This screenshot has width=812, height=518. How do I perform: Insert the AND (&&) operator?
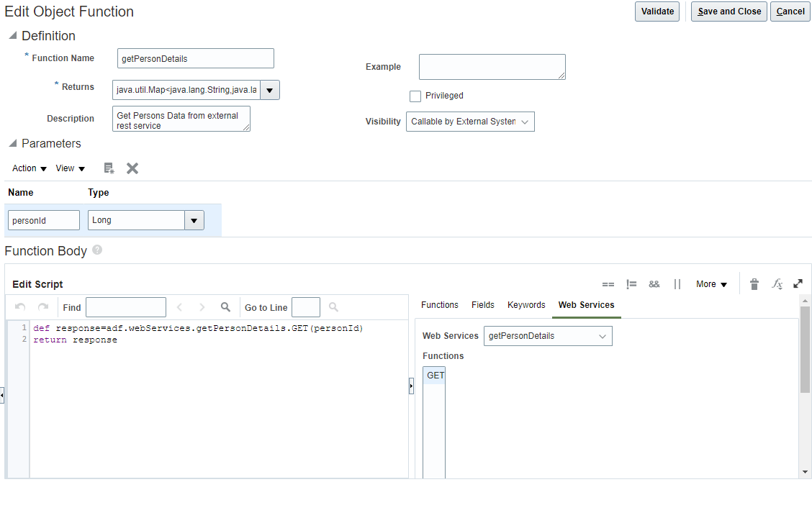point(654,284)
